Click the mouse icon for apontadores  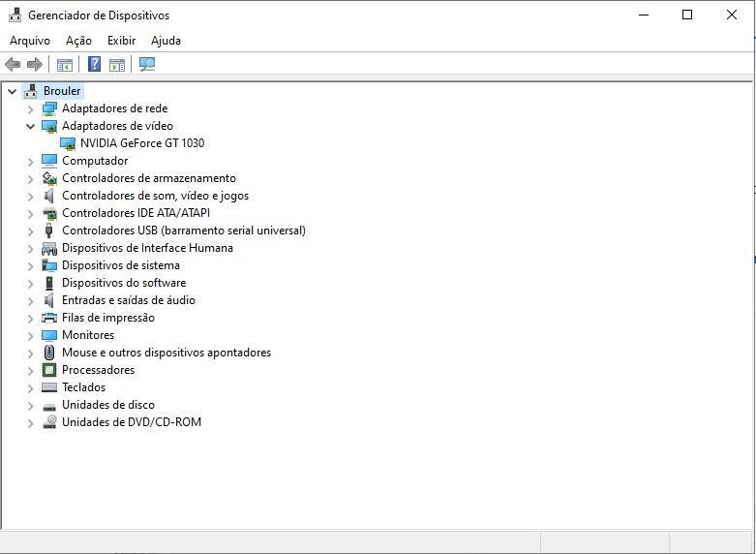(49, 353)
